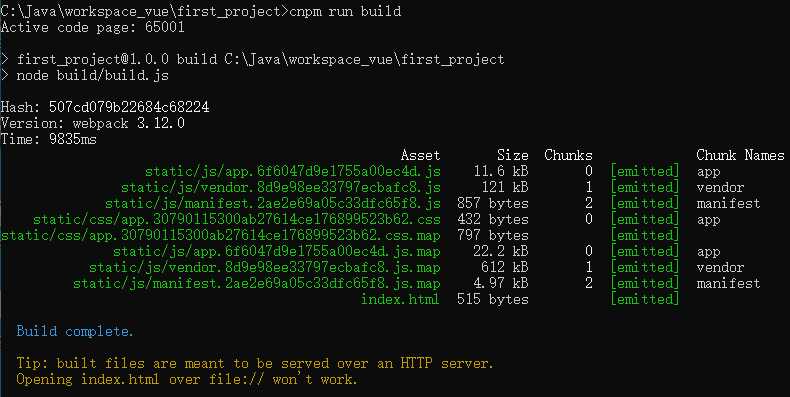Screen dimensions: 790x397
Task: Click the Size column header
Action: (512, 155)
